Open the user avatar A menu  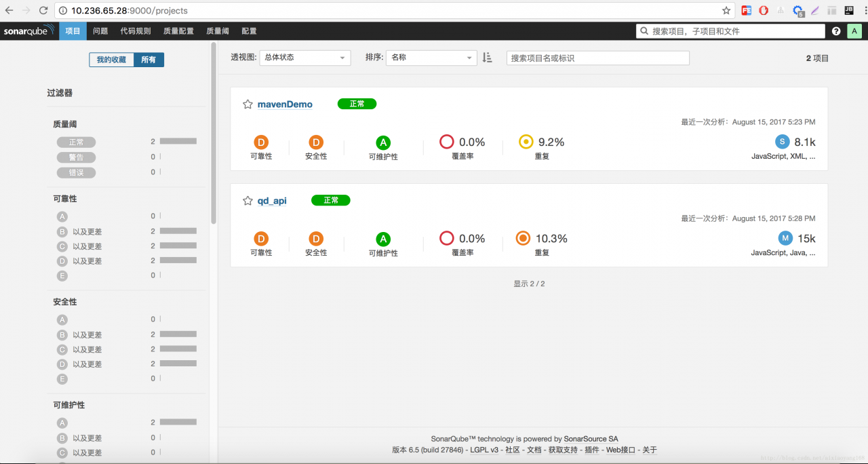point(854,31)
